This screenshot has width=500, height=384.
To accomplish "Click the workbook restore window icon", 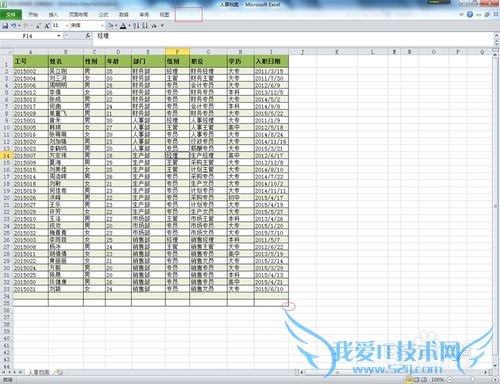I will click(x=487, y=14).
